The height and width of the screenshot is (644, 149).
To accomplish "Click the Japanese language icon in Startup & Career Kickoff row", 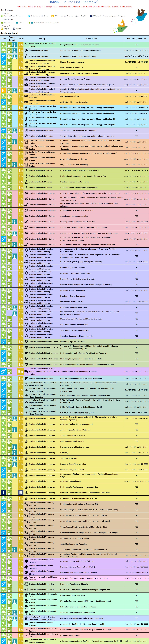I will tap(20, 492).
